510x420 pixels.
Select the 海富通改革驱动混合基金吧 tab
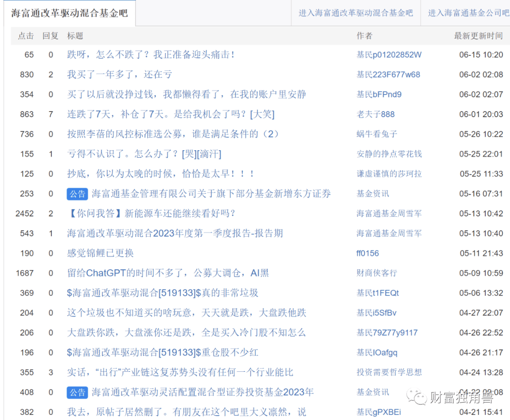click(x=69, y=13)
